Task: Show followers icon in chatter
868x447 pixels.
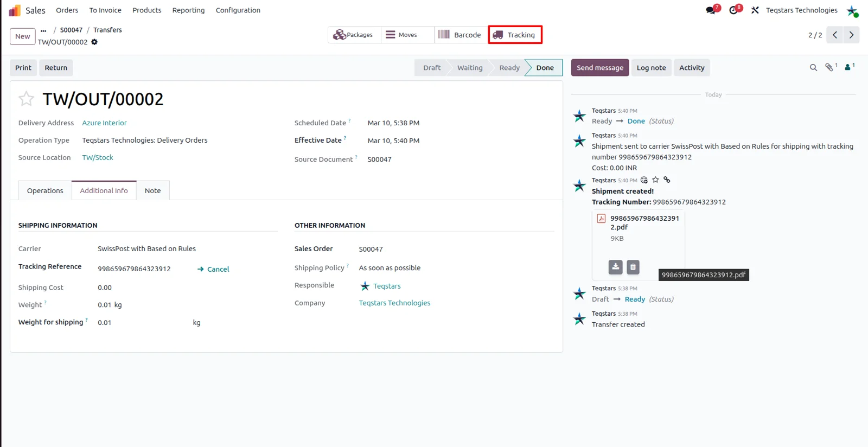Action: click(848, 67)
